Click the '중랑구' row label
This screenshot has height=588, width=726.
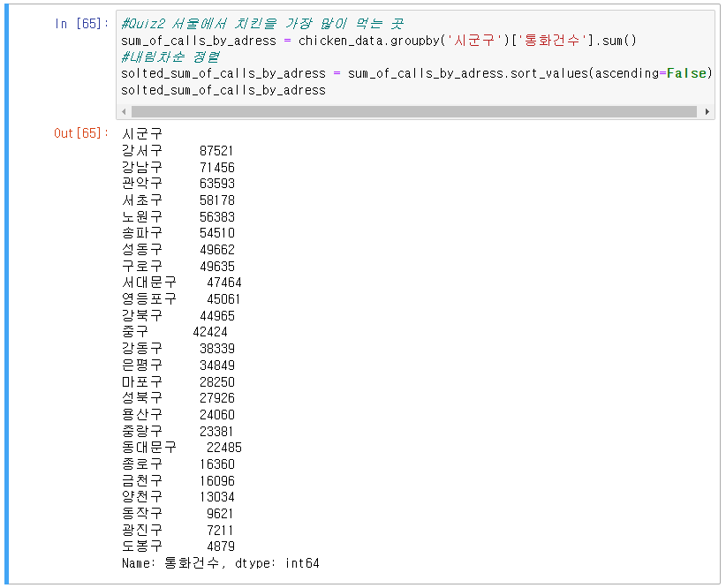(x=142, y=432)
